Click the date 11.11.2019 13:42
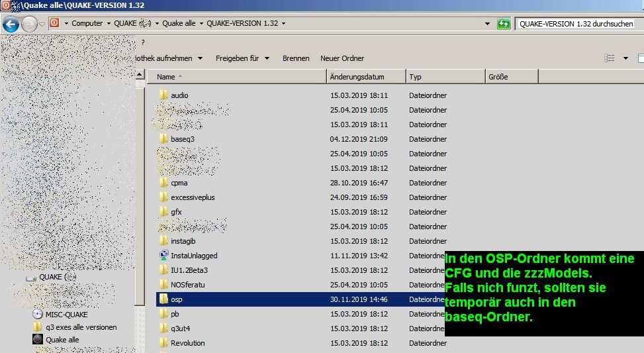The height and width of the screenshot is (353, 644). 359,256
